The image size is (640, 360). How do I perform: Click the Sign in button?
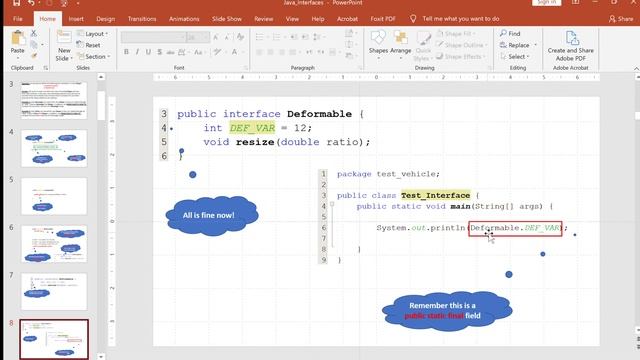(x=547, y=2)
